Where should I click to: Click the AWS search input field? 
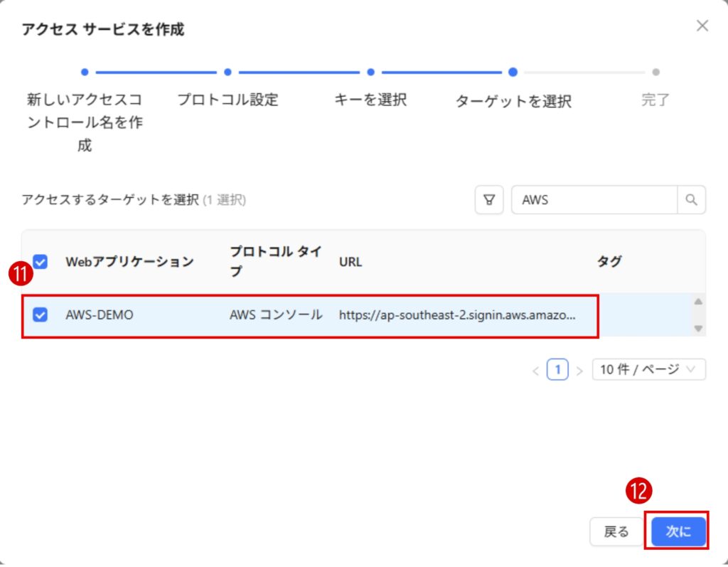pyautogui.click(x=594, y=201)
